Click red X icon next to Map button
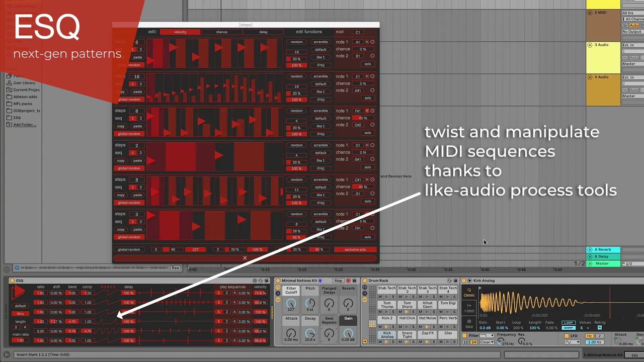644x362 pixels. [x=347, y=281]
